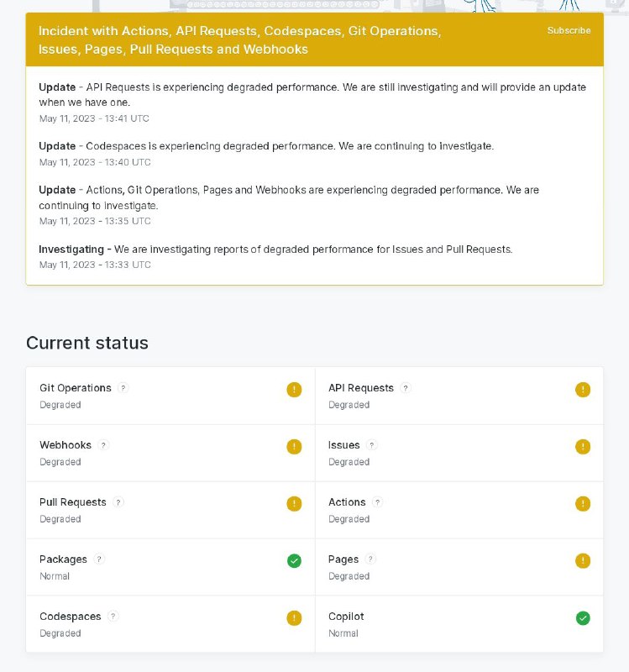Click the 'Normal' status under Packages
Viewport: 629px width, 672px height.
[55, 576]
